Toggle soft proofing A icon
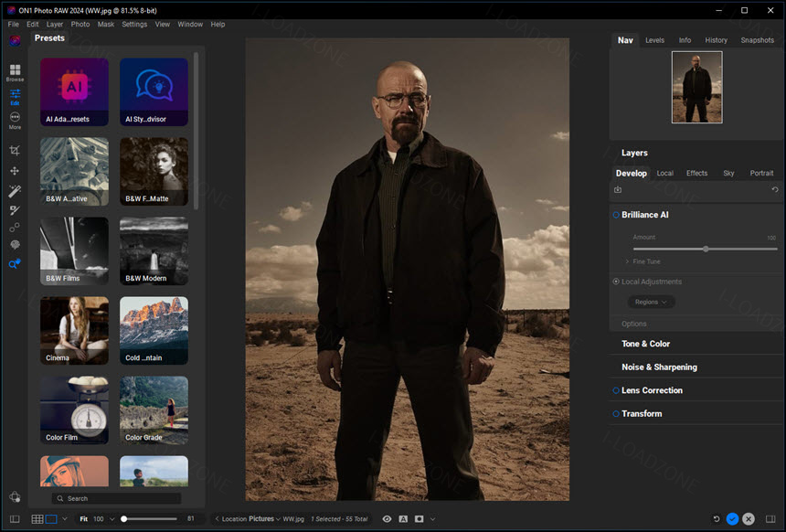Image resolution: width=786 pixels, height=532 pixels. click(403, 519)
